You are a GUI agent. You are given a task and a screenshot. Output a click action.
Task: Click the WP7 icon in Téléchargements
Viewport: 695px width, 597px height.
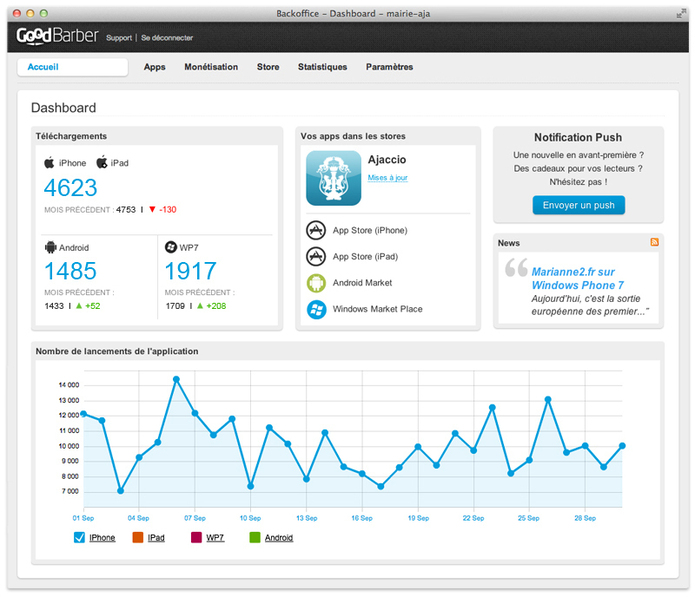pyautogui.click(x=170, y=247)
